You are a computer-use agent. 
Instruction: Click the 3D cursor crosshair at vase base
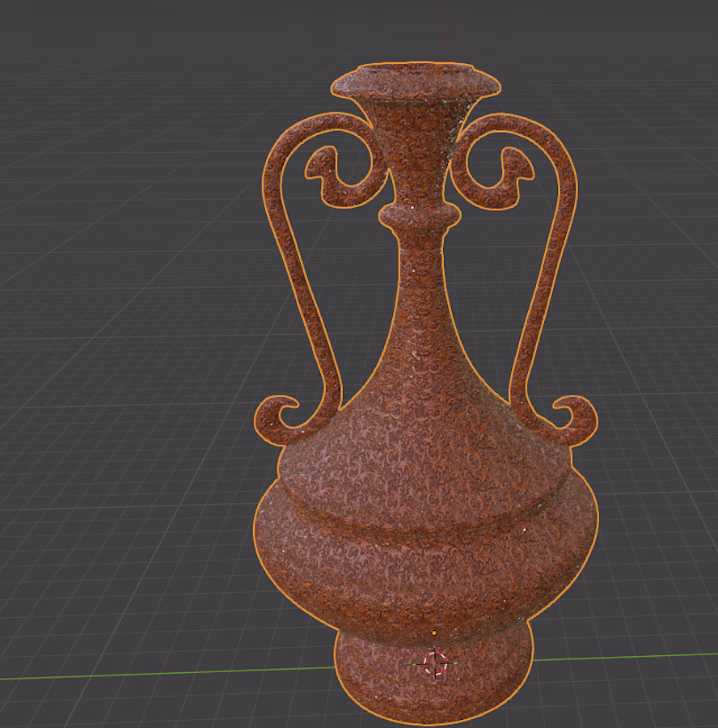[435, 663]
